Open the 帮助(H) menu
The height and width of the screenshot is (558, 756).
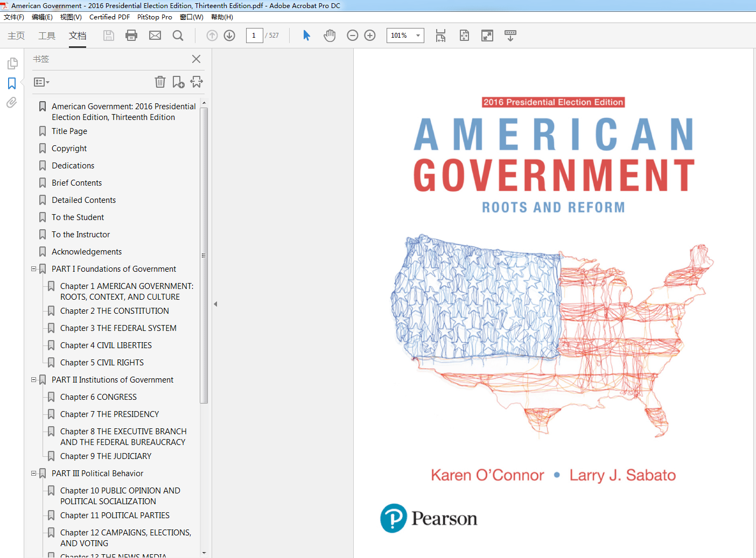click(222, 17)
